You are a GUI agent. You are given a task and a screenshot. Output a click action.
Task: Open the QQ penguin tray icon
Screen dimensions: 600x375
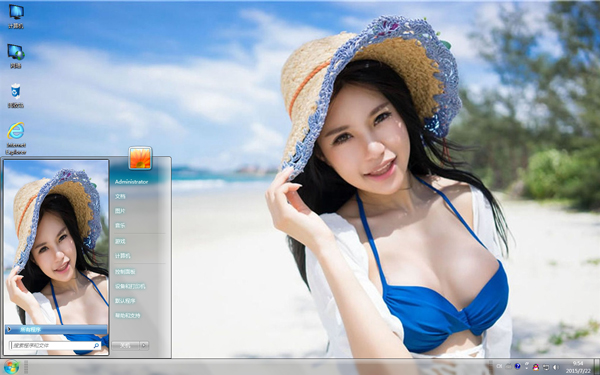tap(536, 367)
